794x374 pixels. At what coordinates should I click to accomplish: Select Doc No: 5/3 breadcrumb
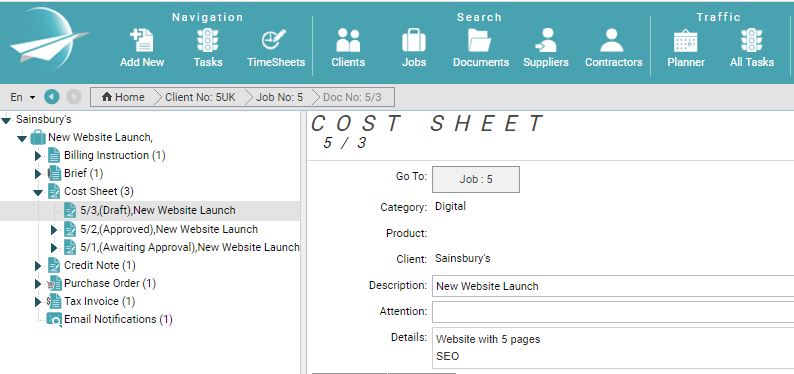click(352, 97)
